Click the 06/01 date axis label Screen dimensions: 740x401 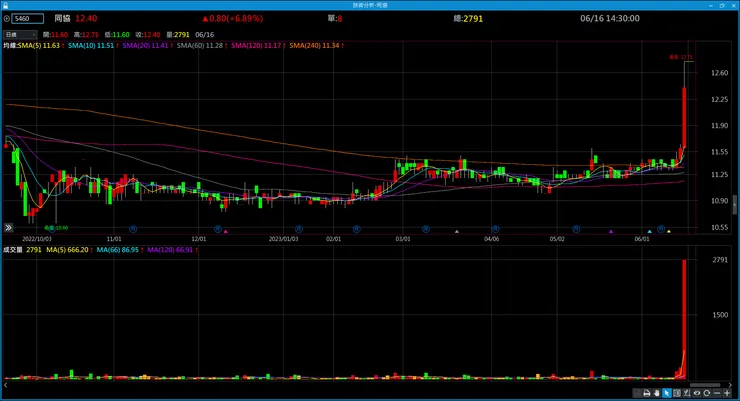(641, 239)
